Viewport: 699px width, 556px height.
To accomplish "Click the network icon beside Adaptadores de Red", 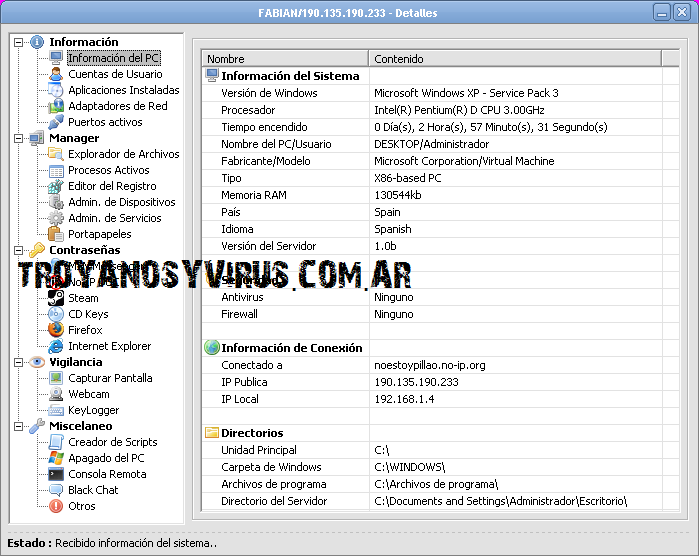I will (x=56, y=106).
